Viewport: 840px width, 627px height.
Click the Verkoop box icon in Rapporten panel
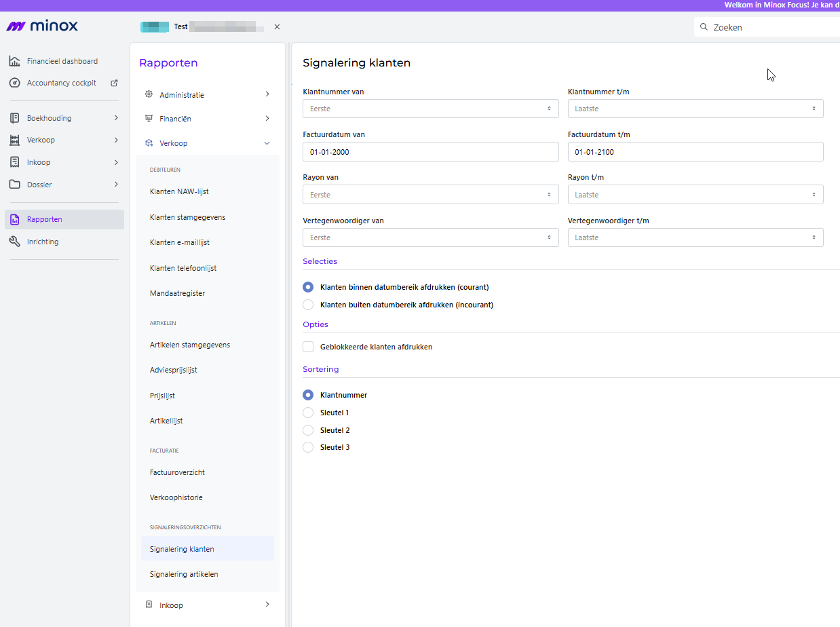149,143
